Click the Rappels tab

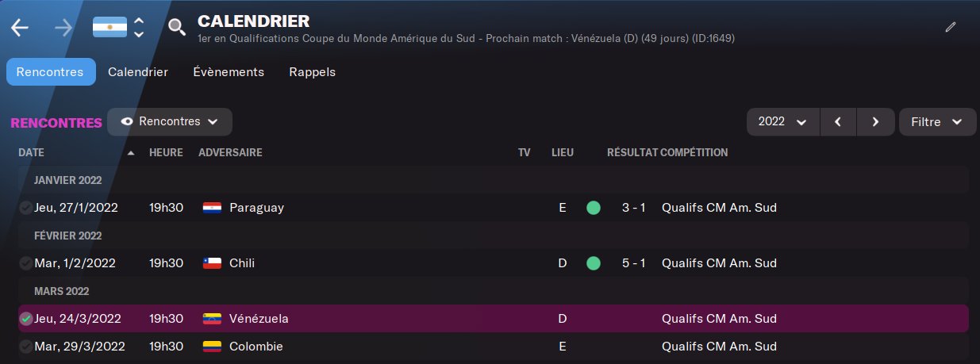pos(312,71)
